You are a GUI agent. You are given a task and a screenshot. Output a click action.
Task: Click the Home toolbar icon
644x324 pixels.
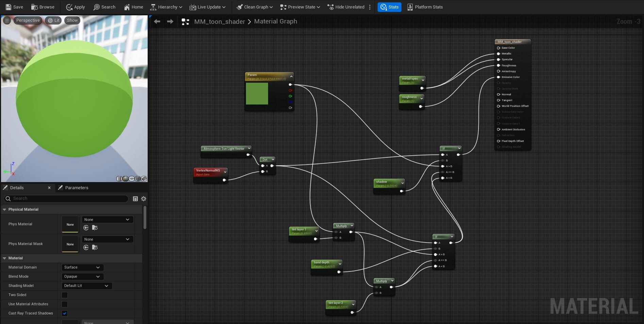133,7
